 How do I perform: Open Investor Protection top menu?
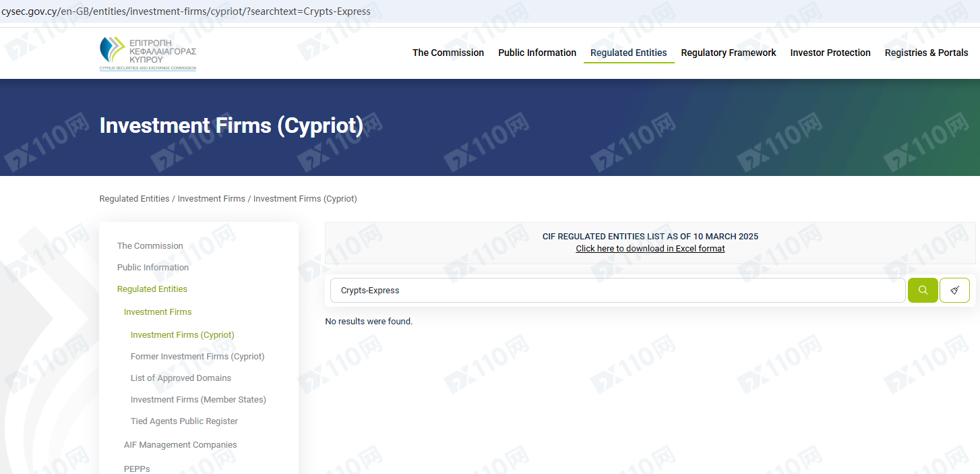(830, 53)
